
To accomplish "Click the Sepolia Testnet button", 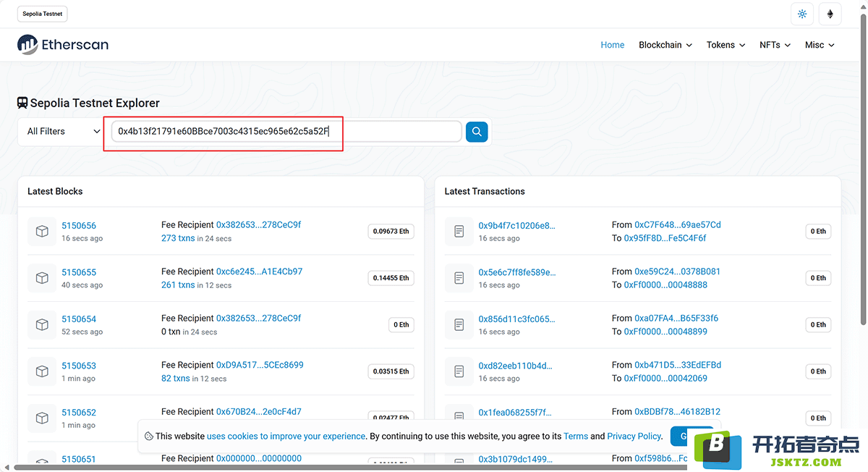I will point(43,14).
